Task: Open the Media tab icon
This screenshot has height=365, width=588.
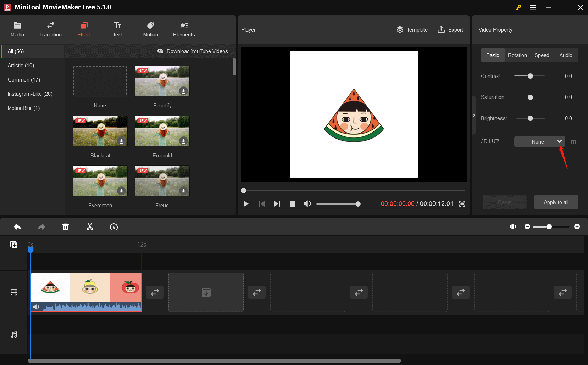Action: [x=17, y=29]
